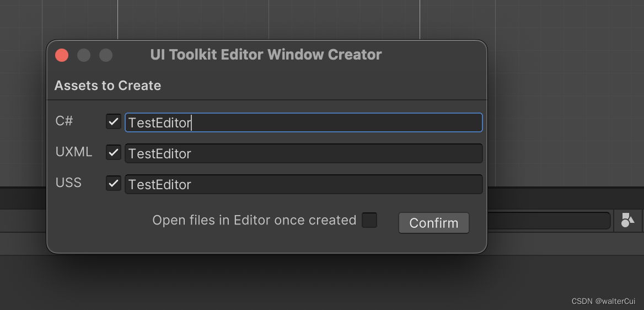Click the grid viewport behind the dialog
This screenshot has width=644, height=310.
(567, 94)
